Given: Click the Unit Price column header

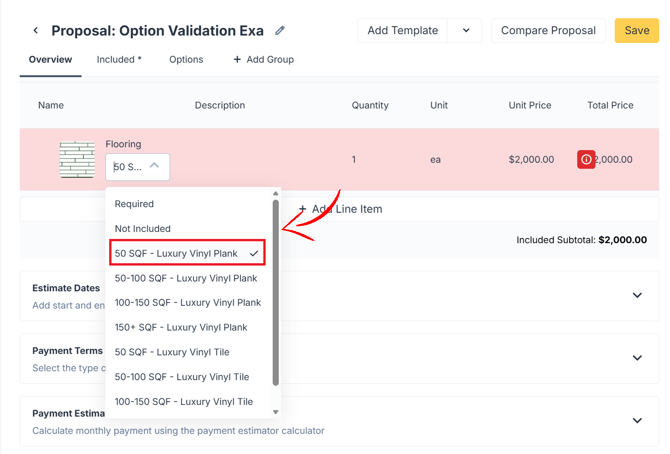Looking at the screenshot, I should tap(530, 105).
